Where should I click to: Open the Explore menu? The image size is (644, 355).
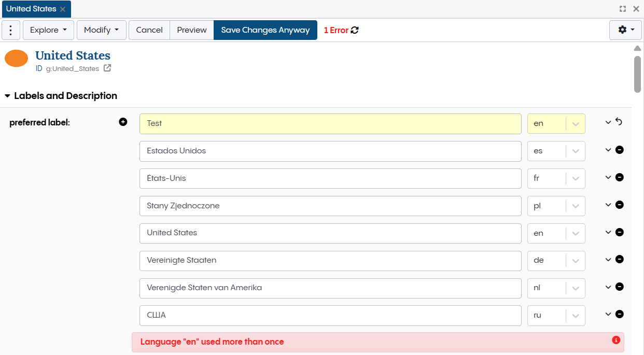click(48, 30)
